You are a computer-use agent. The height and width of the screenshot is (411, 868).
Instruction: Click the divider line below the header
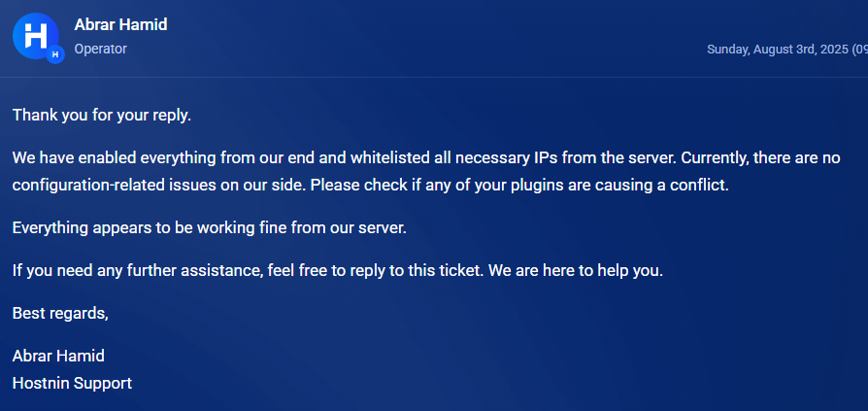click(x=434, y=77)
